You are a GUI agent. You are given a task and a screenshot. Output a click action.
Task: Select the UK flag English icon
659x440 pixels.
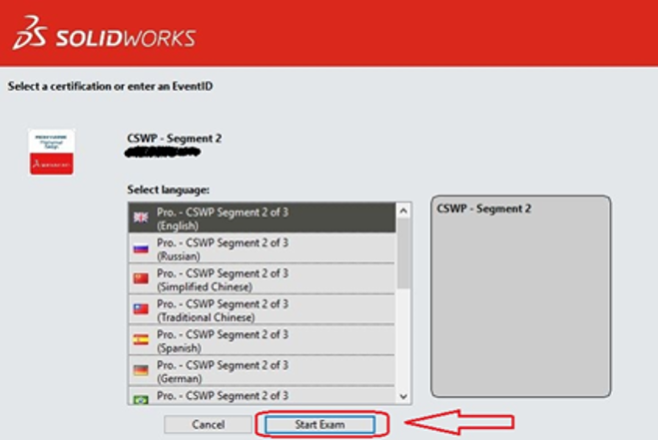(140, 217)
